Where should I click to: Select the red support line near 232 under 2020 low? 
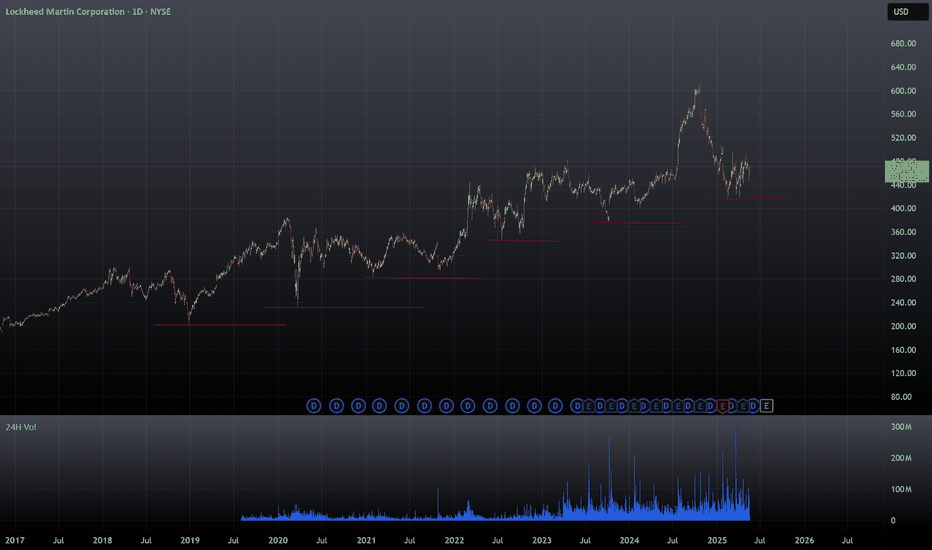(345, 307)
